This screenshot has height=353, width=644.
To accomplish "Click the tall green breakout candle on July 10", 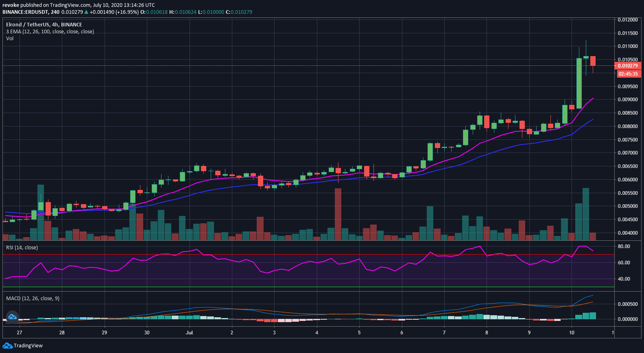I will click(x=579, y=83).
